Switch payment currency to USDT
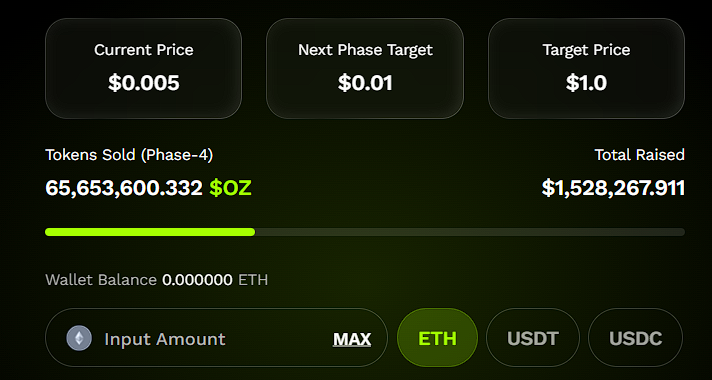Screen dimensions: 712x380 pyautogui.click(x=533, y=338)
